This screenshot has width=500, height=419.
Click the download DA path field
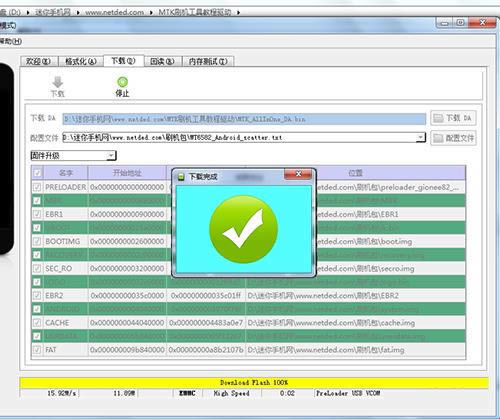pos(244,119)
